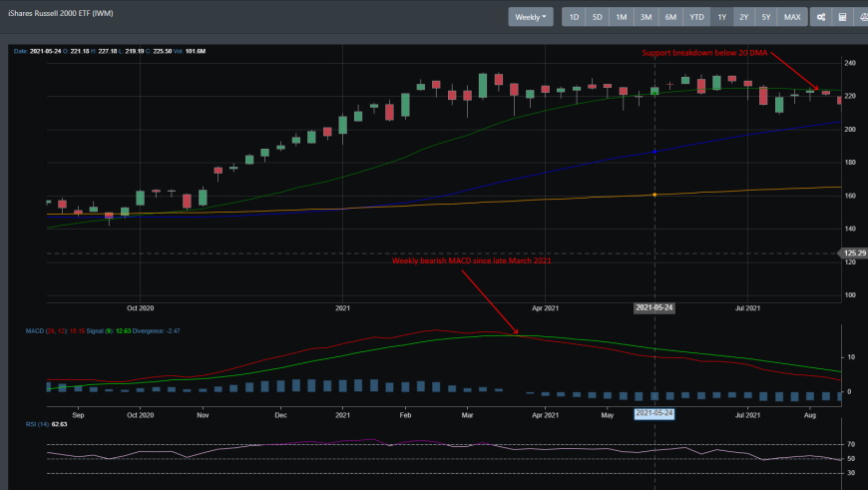This screenshot has width=868, height=490.
Task: Select the 5D time range
Action: click(598, 17)
